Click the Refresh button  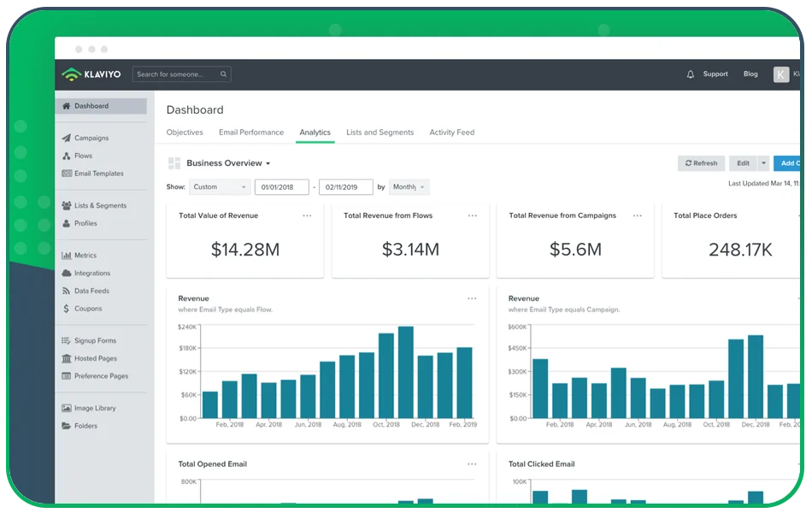click(701, 163)
